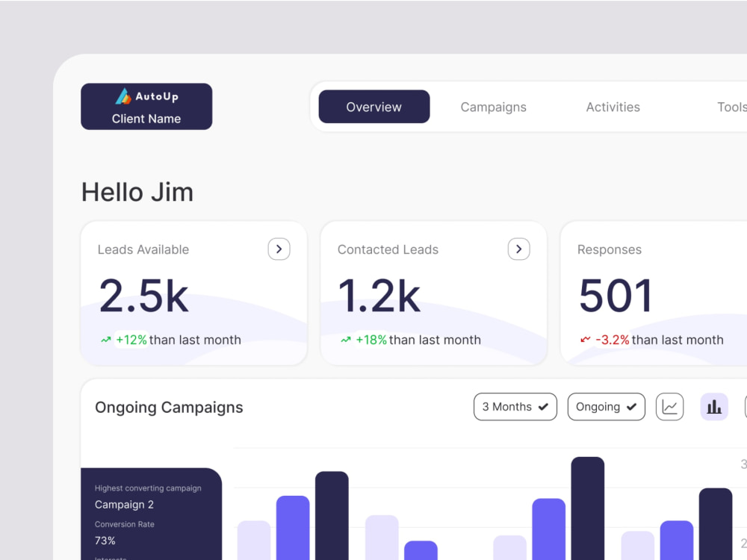Click the 73% conversion value
747x560 pixels.
pyautogui.click(x=105, y=541)
